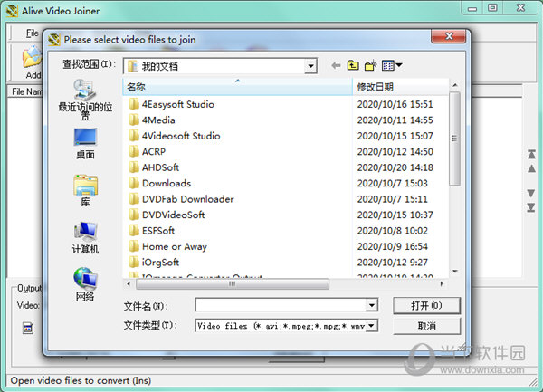Select 桌面 in places sidebar
543x392 pixels.
click(x=85, y=144)
